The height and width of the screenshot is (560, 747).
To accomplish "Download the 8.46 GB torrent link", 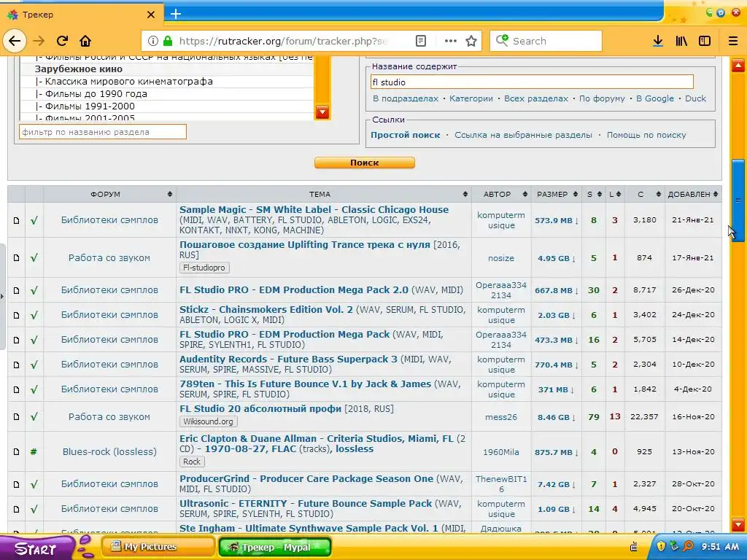I will 557,417.
